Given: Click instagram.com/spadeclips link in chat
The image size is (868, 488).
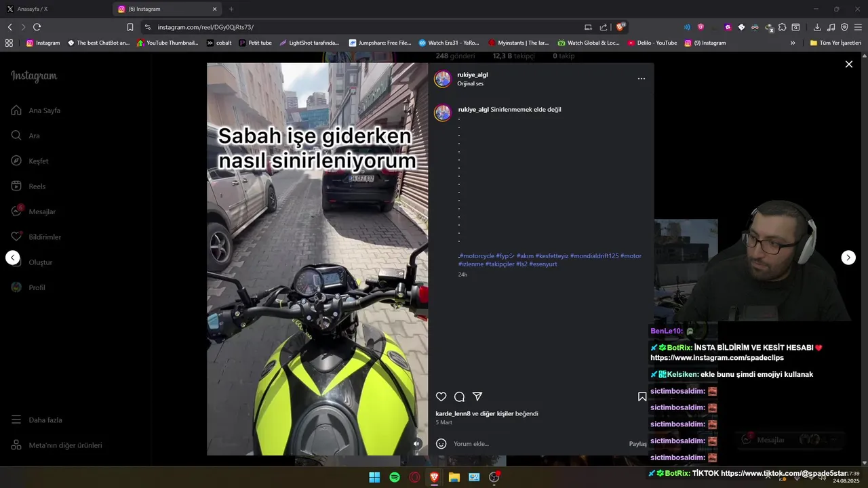Looking at the screenshot, I should [x=717, y=358].
